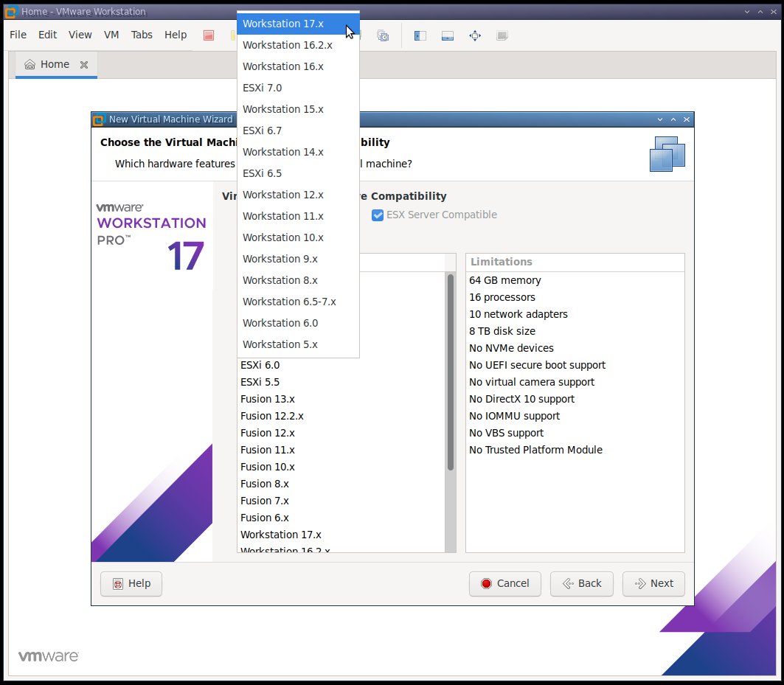The image size is (784, 685).
Task: Go Back in the wizard
Action: click(x=581, y=583)
